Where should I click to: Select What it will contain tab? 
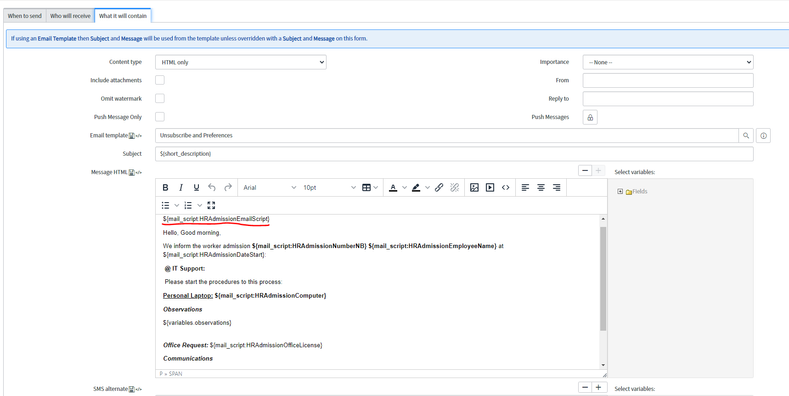tap(123, 16)
